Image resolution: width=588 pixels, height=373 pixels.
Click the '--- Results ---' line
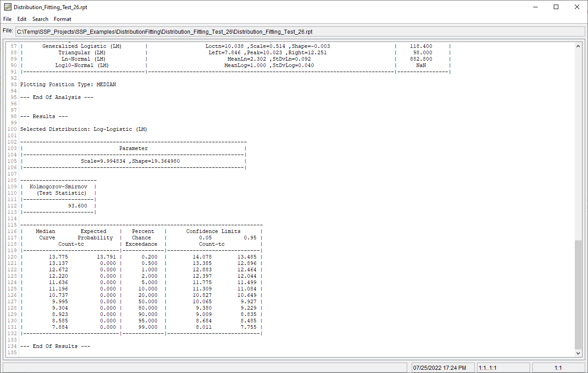(x=44, y=116)
